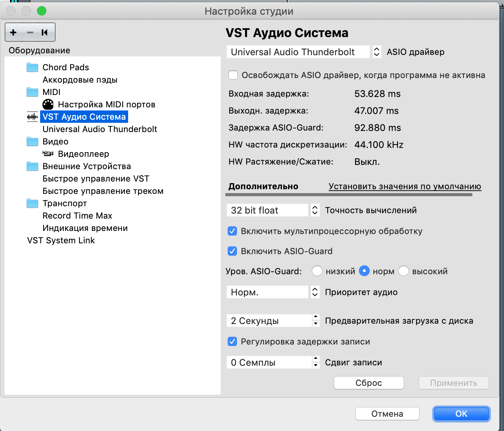
Task: Disable the multiprocessing checkbox
Action: (x=232, y=231)
